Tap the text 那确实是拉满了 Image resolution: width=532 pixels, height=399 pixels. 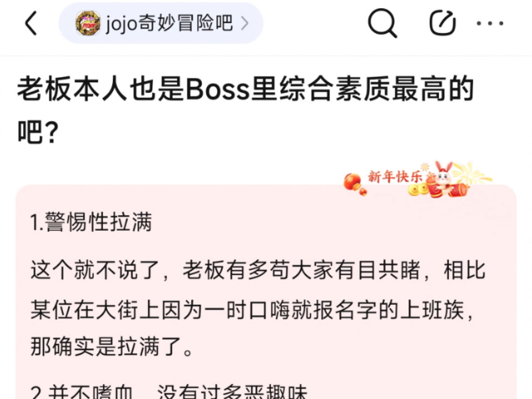pyautogui.click(x=111, y=347)
